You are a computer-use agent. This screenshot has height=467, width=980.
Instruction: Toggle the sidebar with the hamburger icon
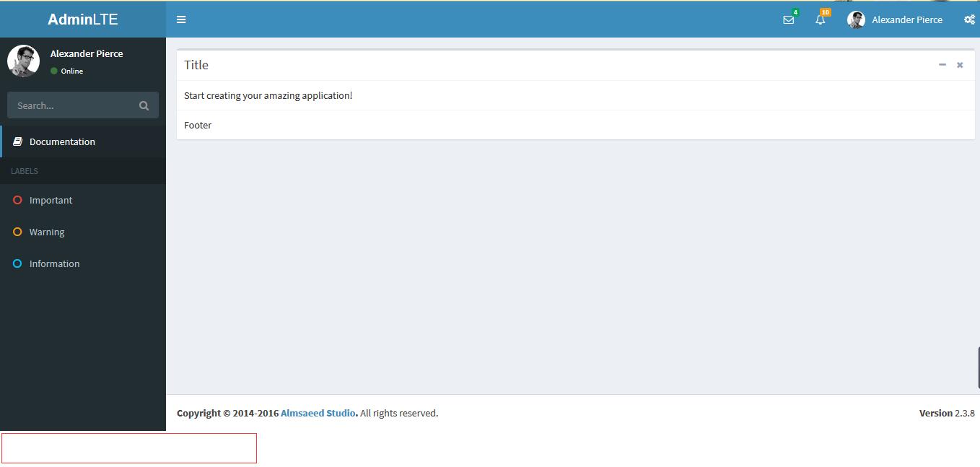tap(181, 19)
